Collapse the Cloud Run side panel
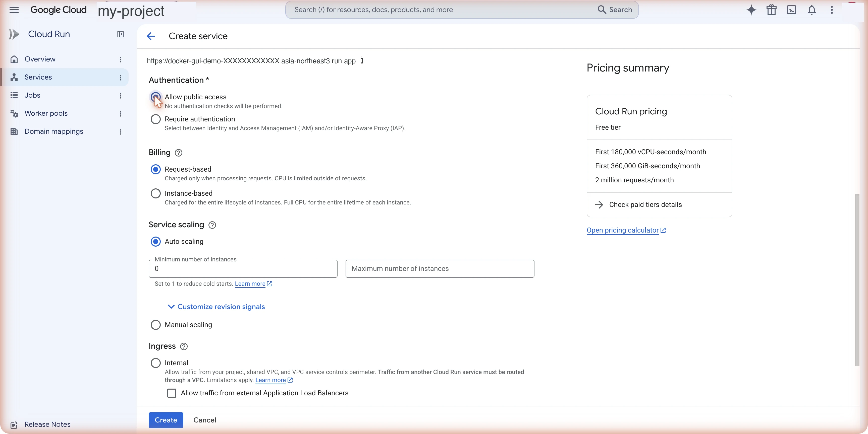 pos(120,34)
